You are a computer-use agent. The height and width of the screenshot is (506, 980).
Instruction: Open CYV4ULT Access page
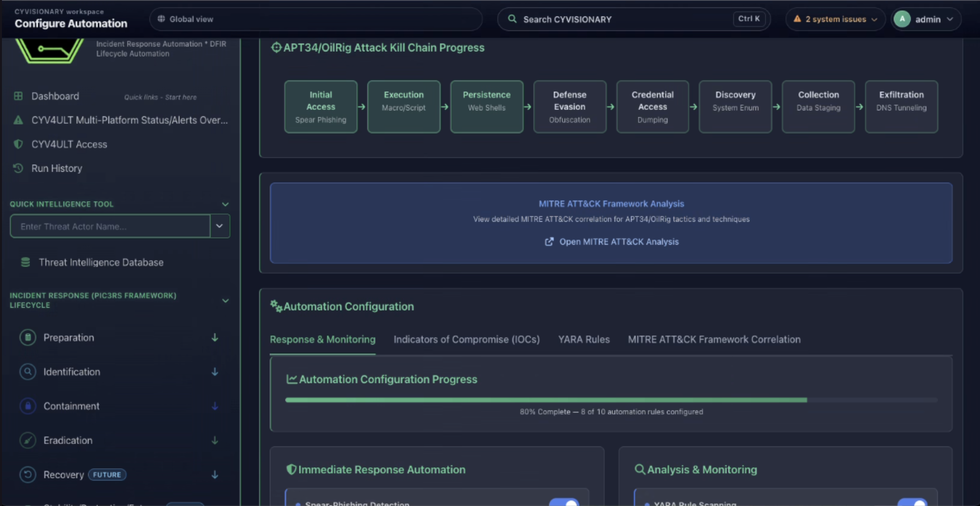pyautogui.click(x=69, y=144)
